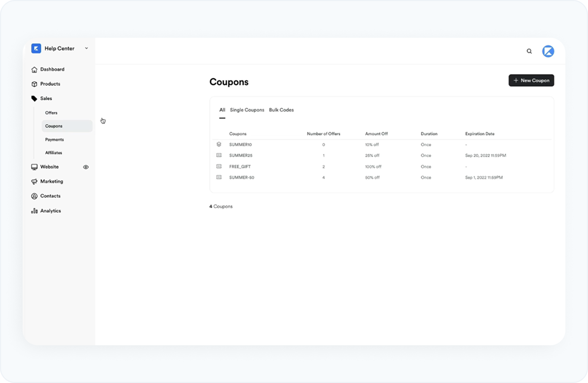Click the profile avatar in the top bar
This screenshot has height=383, width=588.
click(548, 51)
